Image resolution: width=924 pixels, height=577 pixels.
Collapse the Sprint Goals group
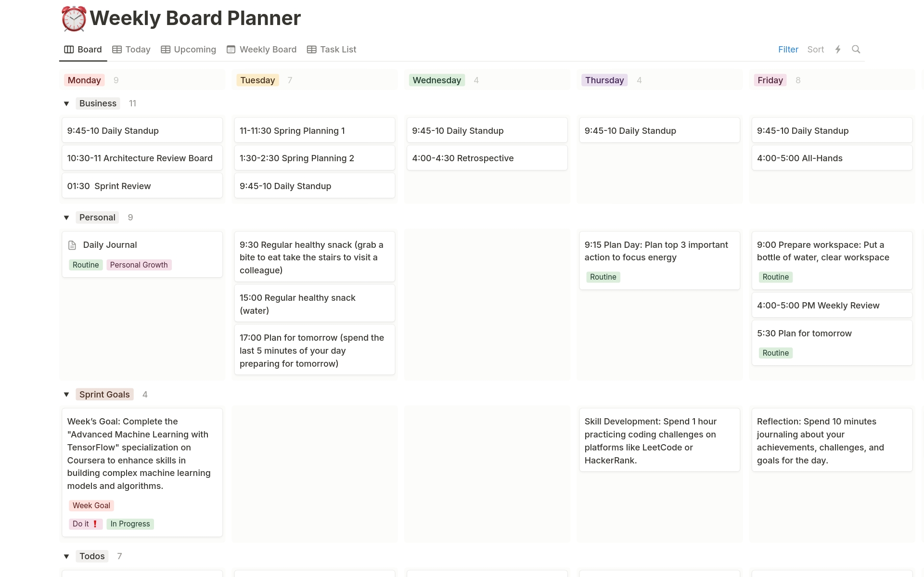[66, 394]
